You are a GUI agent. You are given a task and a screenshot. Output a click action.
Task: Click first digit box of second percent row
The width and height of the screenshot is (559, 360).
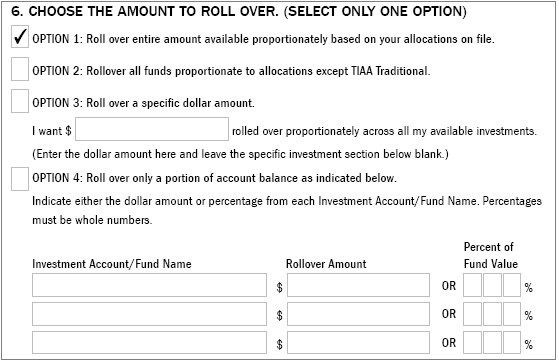point(472,314)
